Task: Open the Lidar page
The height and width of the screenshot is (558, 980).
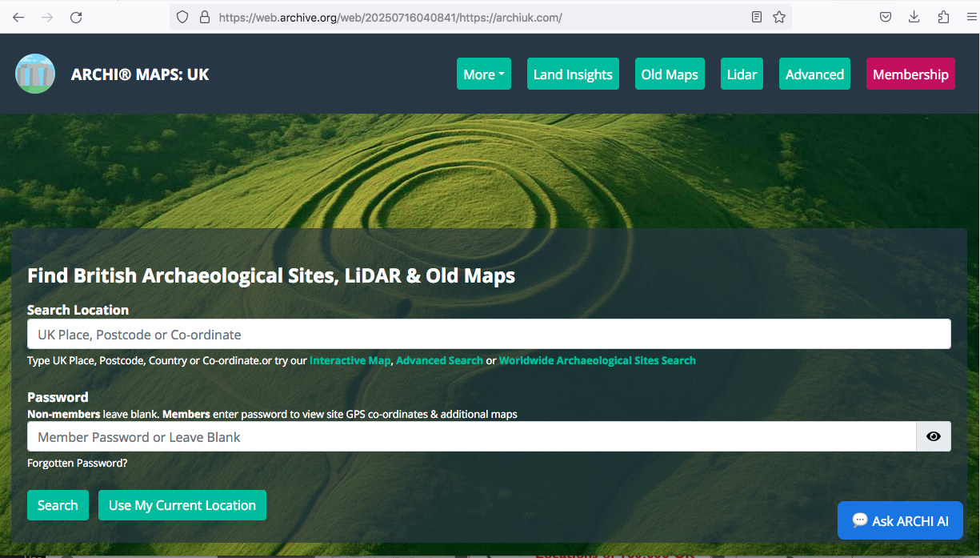Action: 742,74
